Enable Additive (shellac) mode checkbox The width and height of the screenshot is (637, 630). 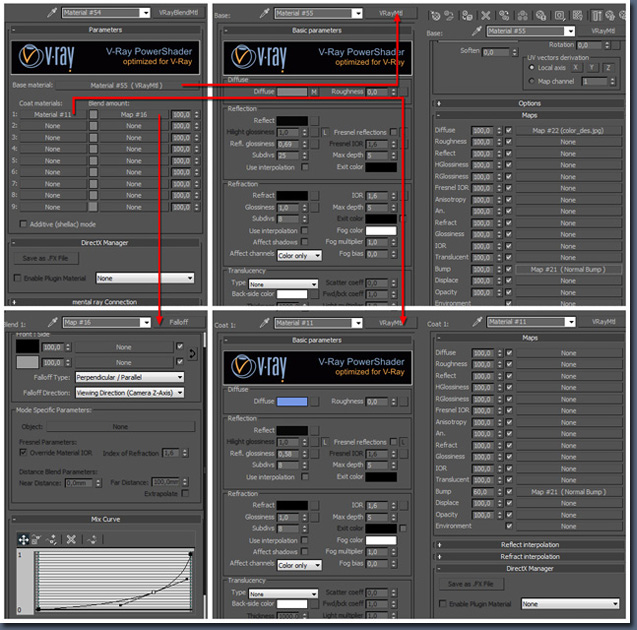[x=25, y=224]
